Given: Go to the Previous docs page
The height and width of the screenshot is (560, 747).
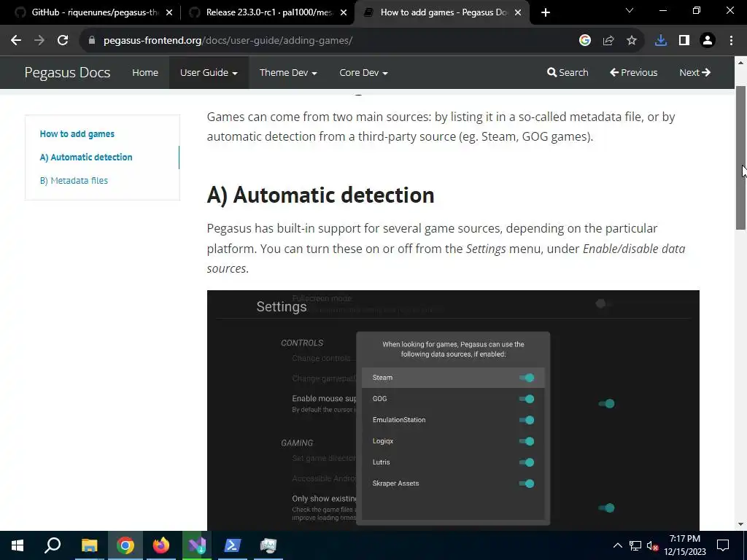Looking at the screenshot, I should pyautogui.click(x=634, y=72).
